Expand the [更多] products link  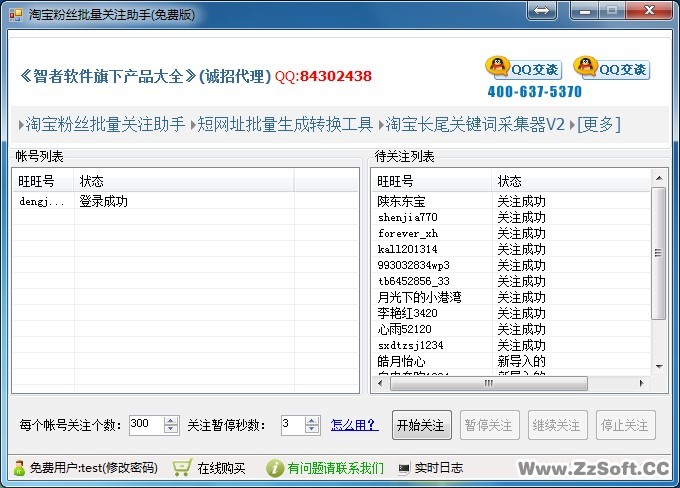598,124
